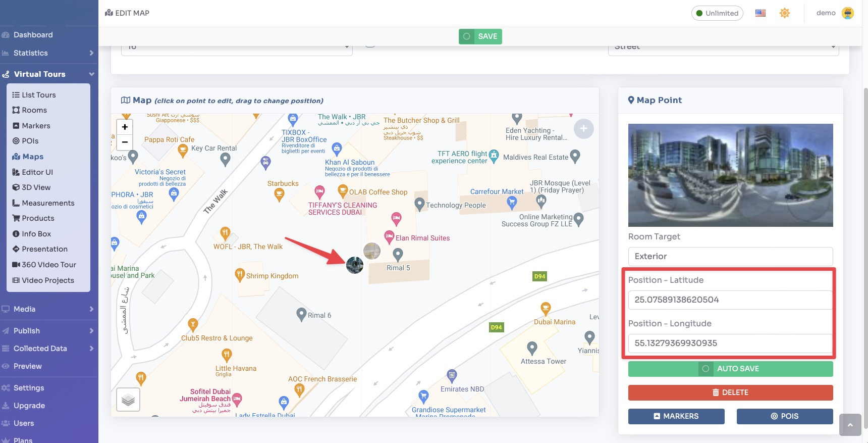
Task: Expand the Collected Data sidebar menu
Action: (x=49, y=349)
